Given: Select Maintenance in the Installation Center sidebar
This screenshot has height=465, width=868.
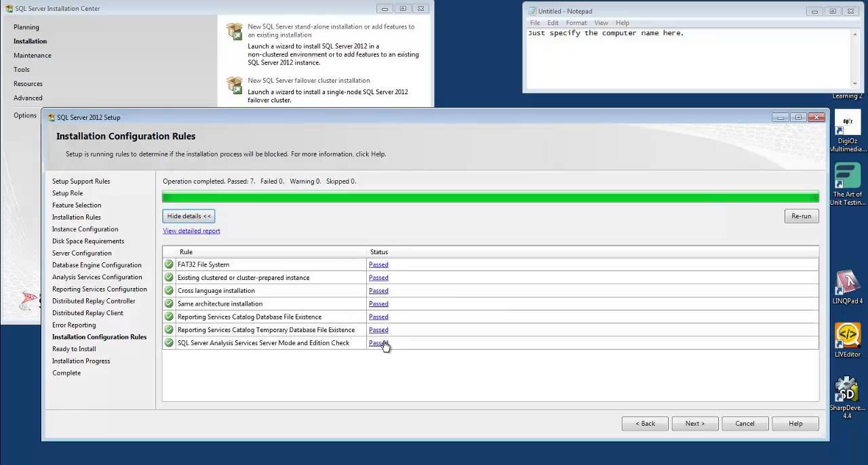Looking at the screenshot, I should click(32, 56).
